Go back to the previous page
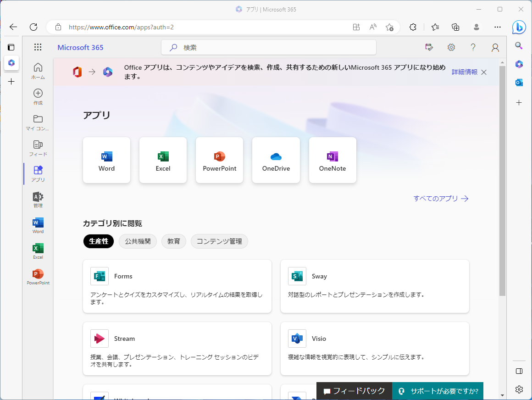 point(13,27)
